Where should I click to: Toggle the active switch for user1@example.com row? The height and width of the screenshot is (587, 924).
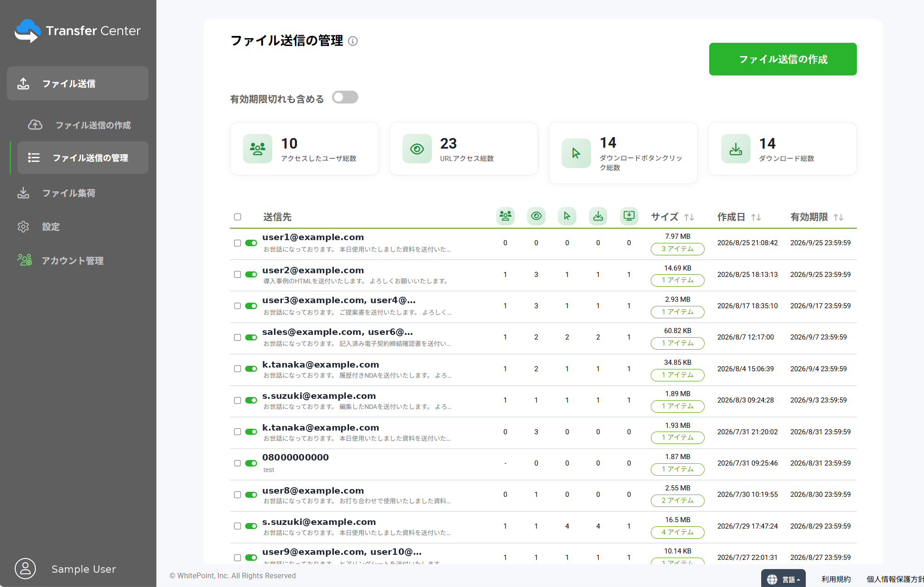pyautogui.click(x=251, y=243)
